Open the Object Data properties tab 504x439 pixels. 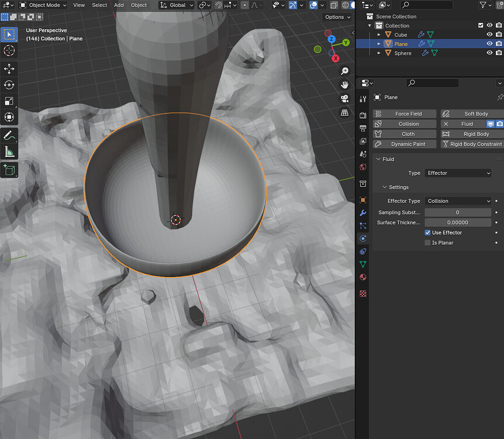coord(363,264)
